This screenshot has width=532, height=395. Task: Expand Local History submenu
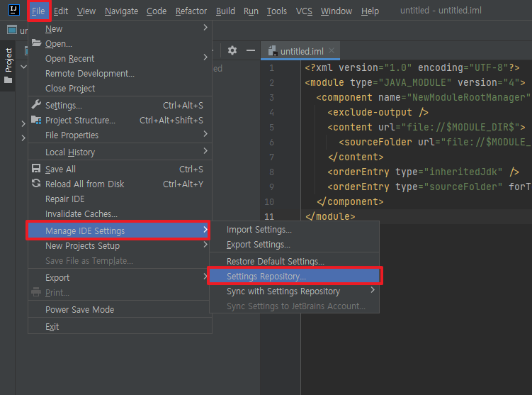click(x=205, y=151)
